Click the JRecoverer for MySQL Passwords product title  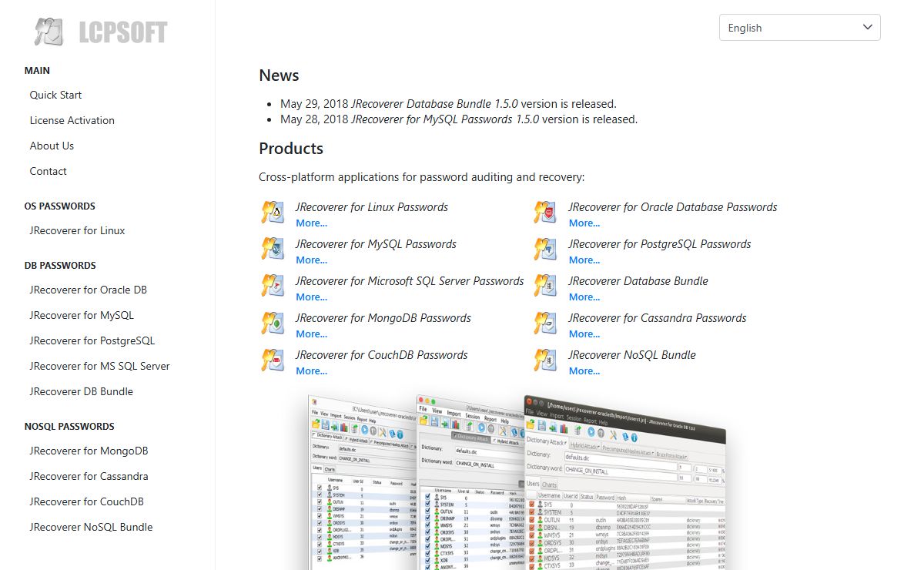(376, 244)
